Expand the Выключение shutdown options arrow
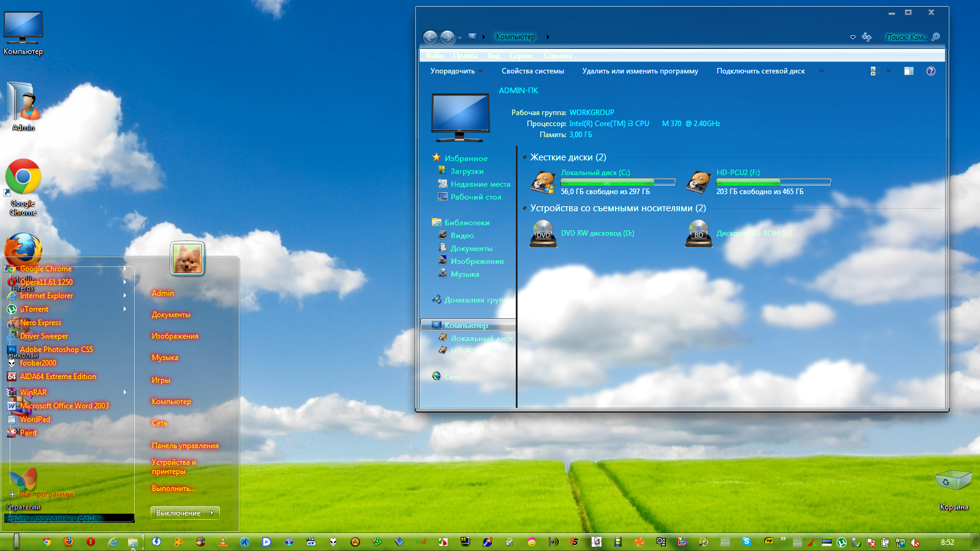 pos(212,513)
